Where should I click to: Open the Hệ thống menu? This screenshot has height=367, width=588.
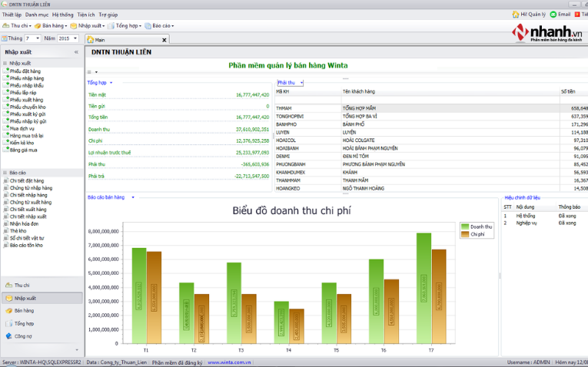tap(62, 15)
